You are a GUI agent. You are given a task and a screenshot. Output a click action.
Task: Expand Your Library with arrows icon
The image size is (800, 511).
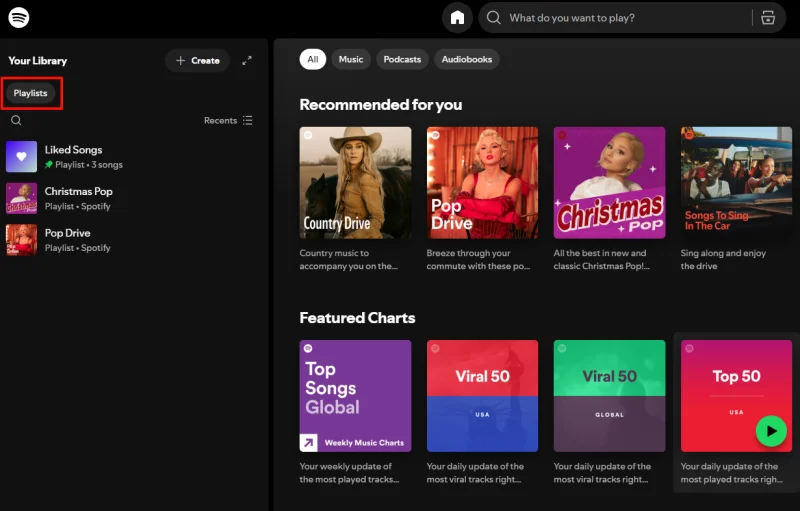pos(247,60)
